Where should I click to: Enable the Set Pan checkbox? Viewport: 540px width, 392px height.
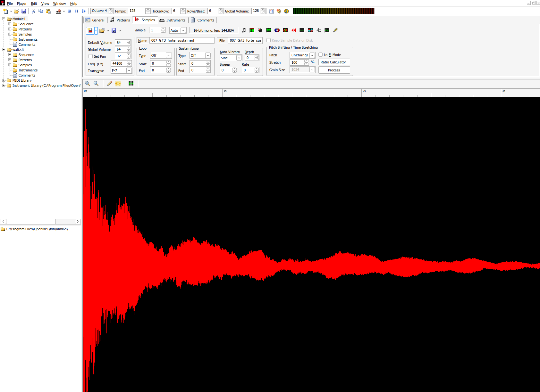pos(91,56)
